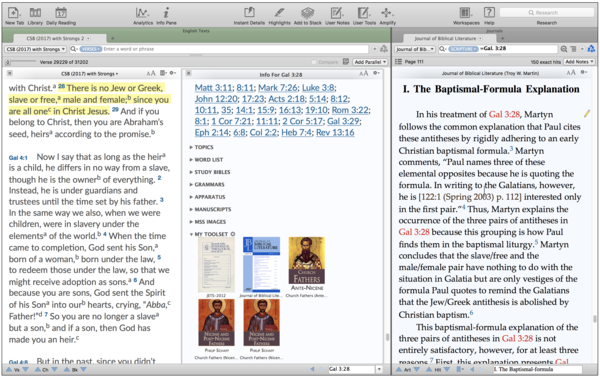600x379 pixels.
Task: Close the Info For Gal 3:28 pane
Action: [x=189, y=74]
